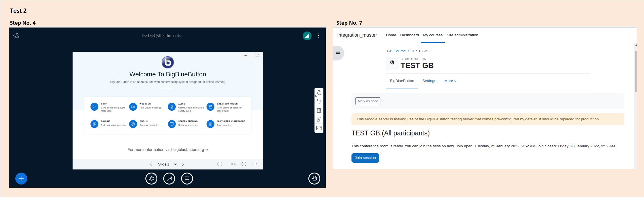Click the BigBlueButton activity icon
Image resolution: width=644 pixels, height=197 pixels.
(392, 63)
